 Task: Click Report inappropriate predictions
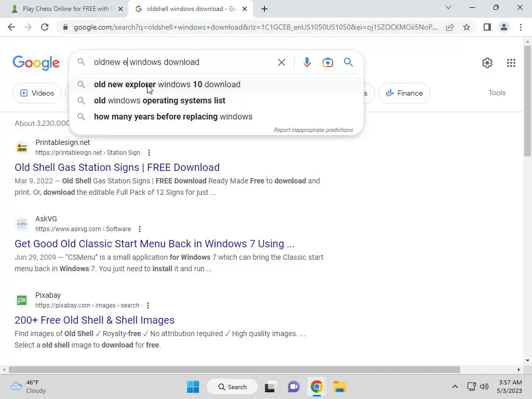click(313, 130)
